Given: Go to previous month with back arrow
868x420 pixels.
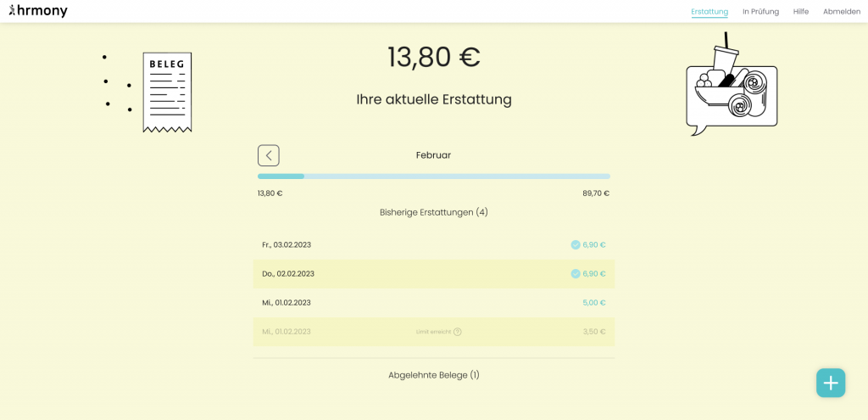Looking at the screenshot, I should [268, 155].
